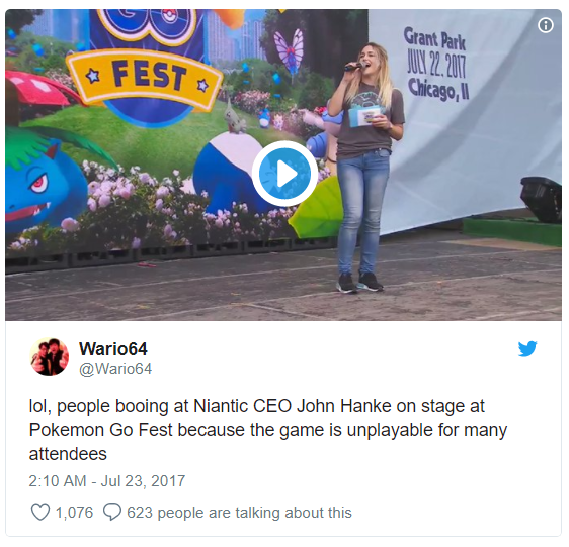Open Wario64's profile picture
569x547 pixels.
pos(49,356)
